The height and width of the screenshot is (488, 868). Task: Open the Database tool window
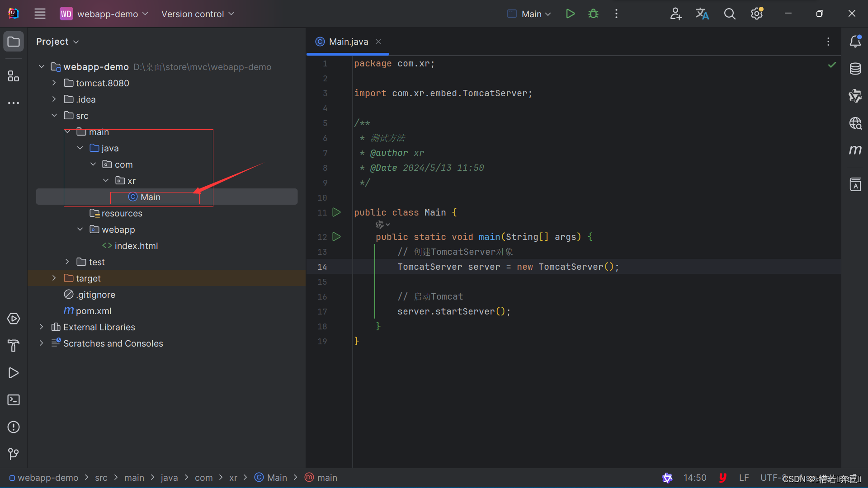tap(855, 69)
